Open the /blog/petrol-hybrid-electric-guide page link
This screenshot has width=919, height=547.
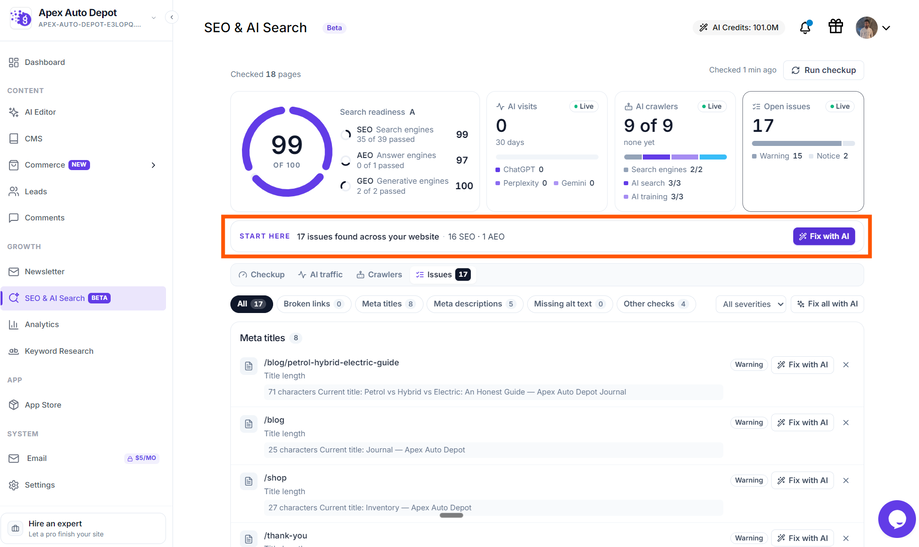coord(331,362)
